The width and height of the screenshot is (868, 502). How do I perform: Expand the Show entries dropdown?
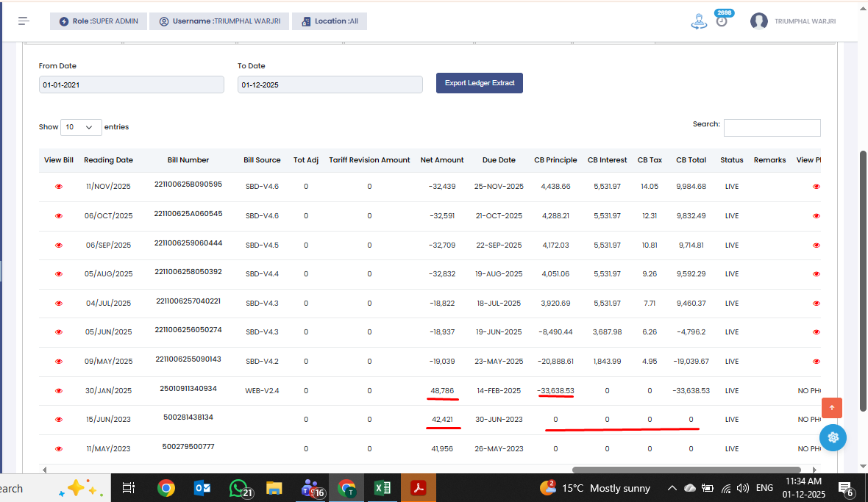81,127
